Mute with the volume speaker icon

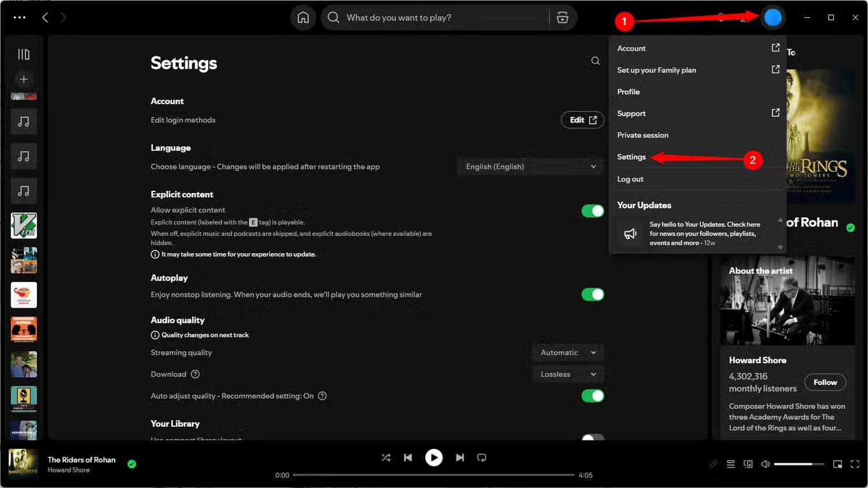point(766,464)
